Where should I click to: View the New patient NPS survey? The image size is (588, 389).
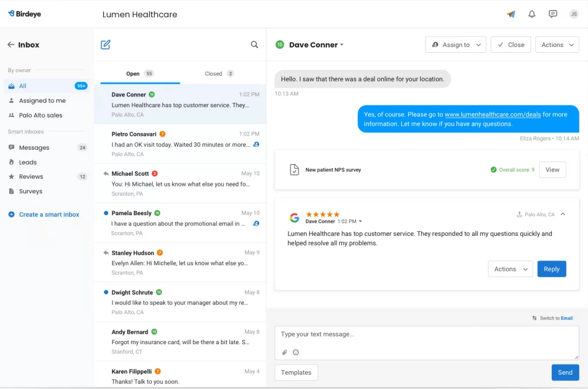(552, 170)
